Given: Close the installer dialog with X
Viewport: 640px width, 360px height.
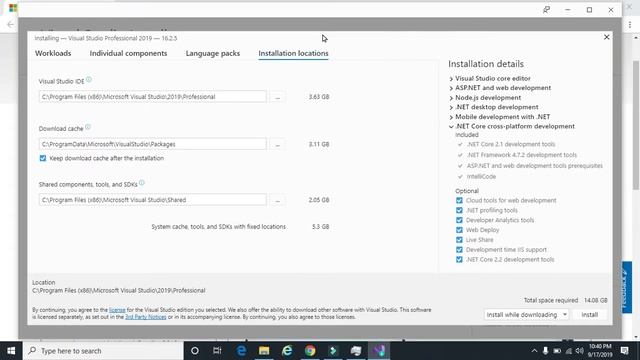Looking at the screenshot, I should (607, 37).
